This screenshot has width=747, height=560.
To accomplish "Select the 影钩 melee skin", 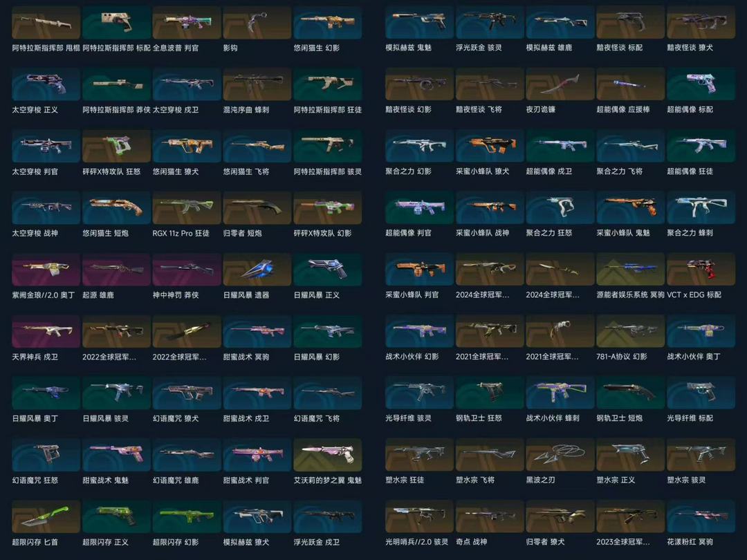I will pyautogui.click(x=257, y=23).
